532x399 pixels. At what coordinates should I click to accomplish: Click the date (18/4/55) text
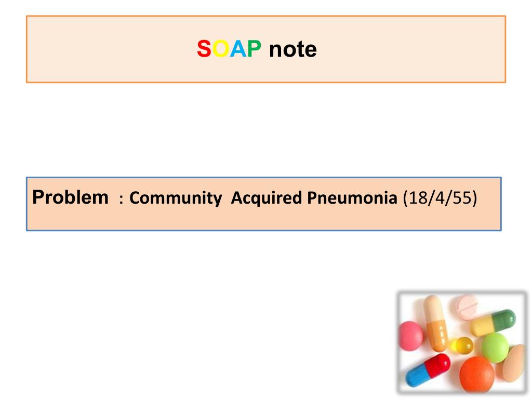point(440,198)
